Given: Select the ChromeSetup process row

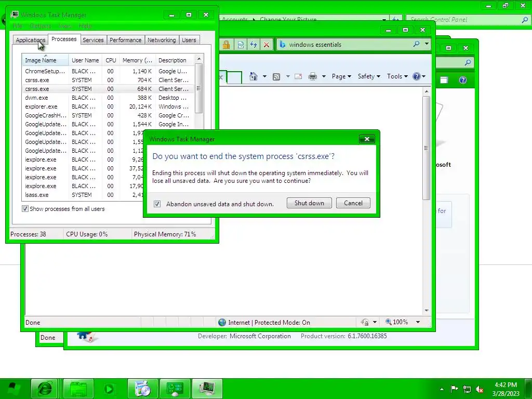Looking at the screenshot, I should (x=108, y=71).
